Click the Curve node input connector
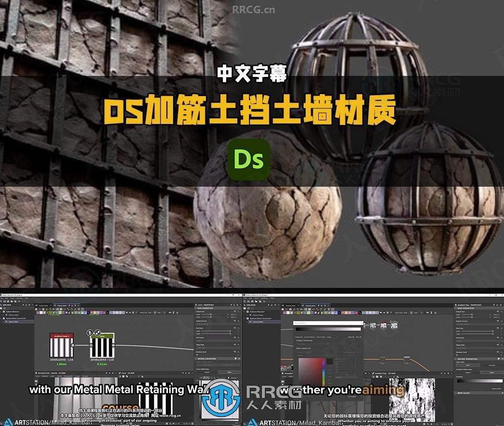 click(x=90, y=346)
